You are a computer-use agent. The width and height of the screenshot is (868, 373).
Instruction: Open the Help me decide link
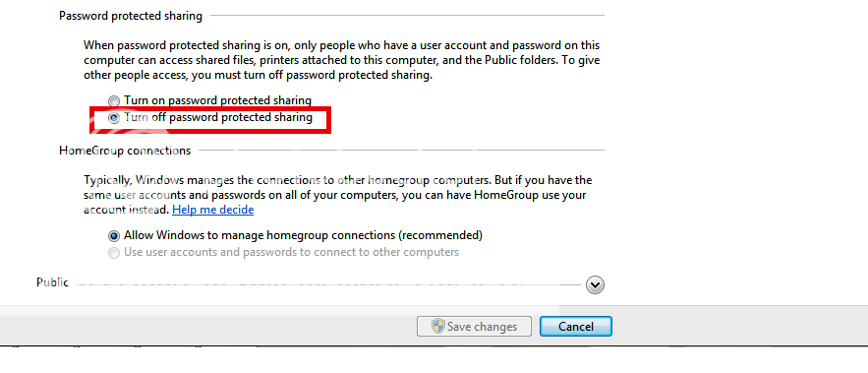tap(212, 210)
